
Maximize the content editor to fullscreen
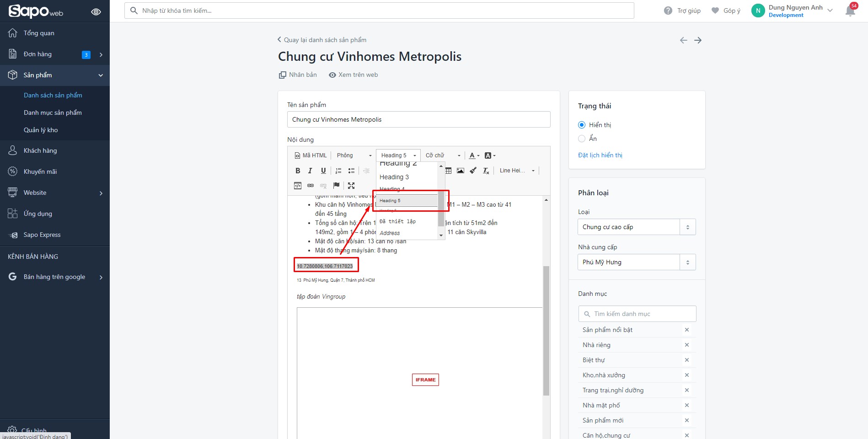pos(351,185)
